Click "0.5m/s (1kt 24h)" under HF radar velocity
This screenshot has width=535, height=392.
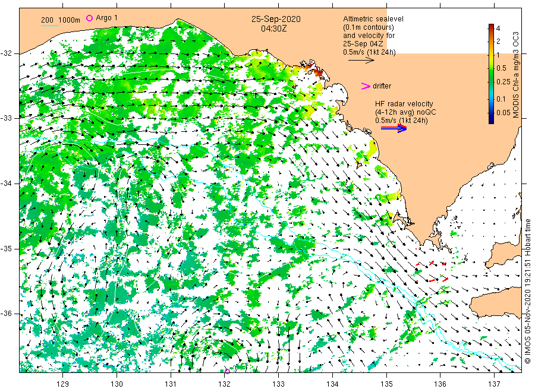[x=401, y=121]
